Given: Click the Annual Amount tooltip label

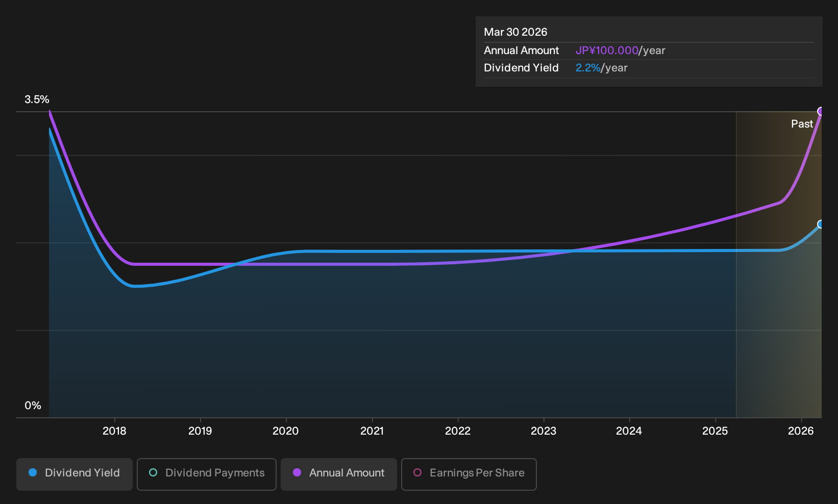Looking at the screenshot, I should pyautogui.click(x=521, y=51).
